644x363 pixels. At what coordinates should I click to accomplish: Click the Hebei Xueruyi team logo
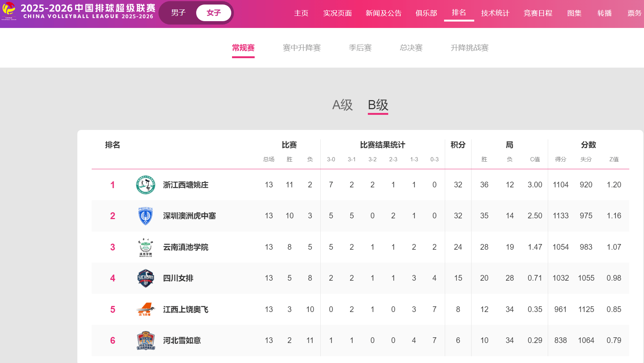point(146,341)
